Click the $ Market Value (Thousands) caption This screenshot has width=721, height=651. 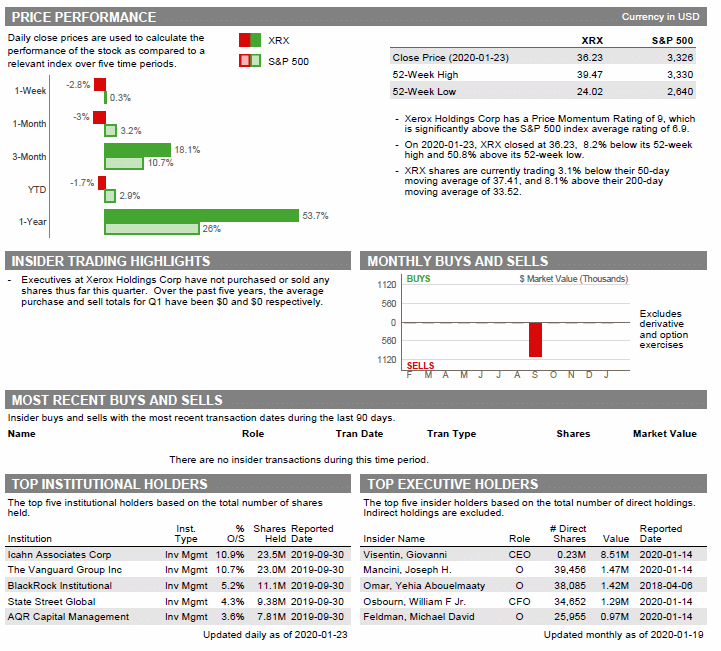(573, 279)
